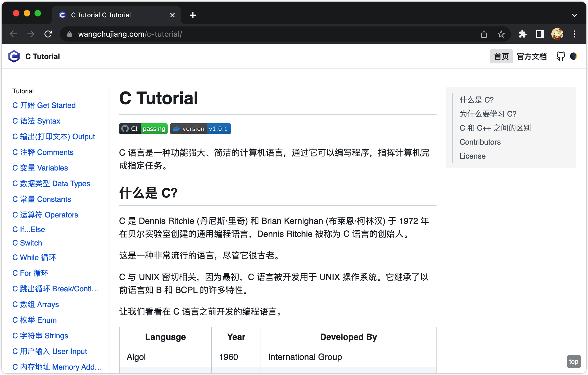Click the CI passing badge

143,129
